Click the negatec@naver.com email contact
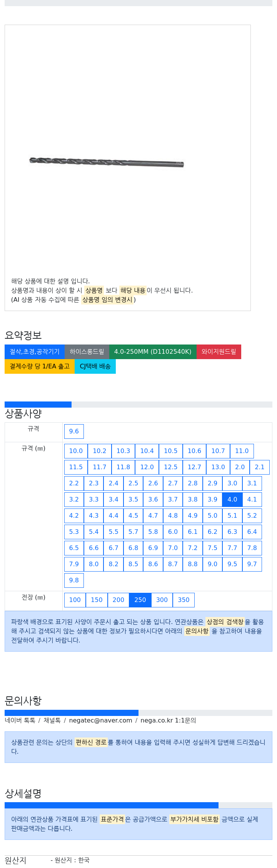This screenshot has width=277, height=868. click(100, 721)
